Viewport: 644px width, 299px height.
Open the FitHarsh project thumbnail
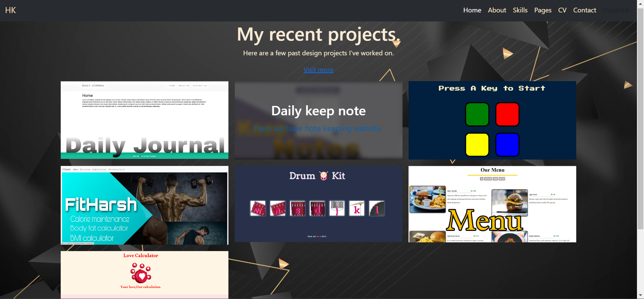pyautogui.click(x=145, y=205)
